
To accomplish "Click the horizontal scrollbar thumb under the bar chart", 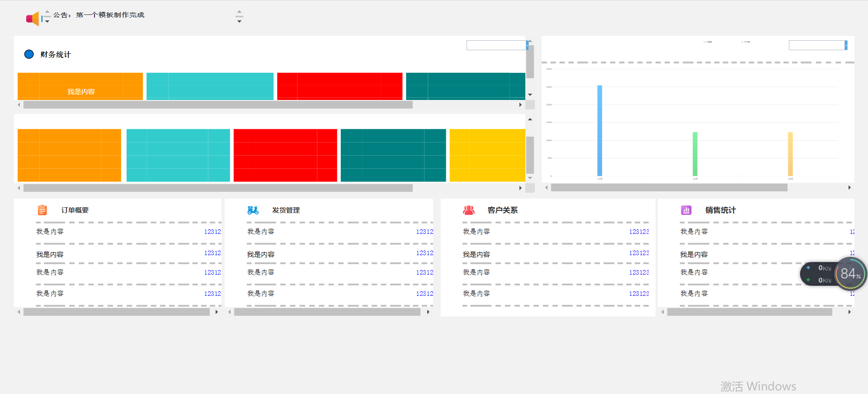I will pyautogui.click(x=669, y=187).
